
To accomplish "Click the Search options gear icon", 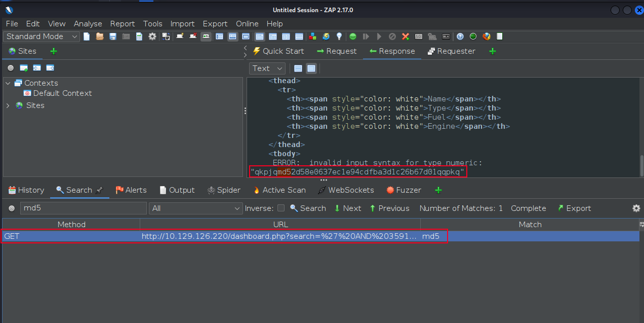I will pos(636,208).
